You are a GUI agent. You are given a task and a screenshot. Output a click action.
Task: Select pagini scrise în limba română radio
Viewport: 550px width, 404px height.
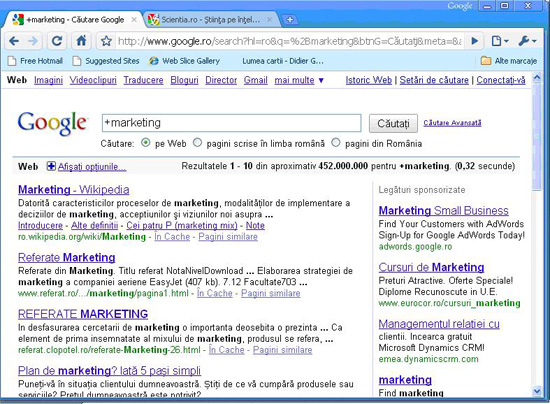[198, 143]
